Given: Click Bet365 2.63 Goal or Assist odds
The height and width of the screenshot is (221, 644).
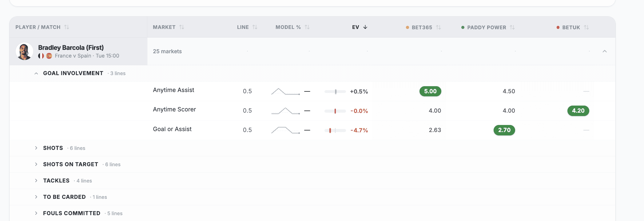Looking at the screenshot, I should pyautogui.click(x=435, y=130).
